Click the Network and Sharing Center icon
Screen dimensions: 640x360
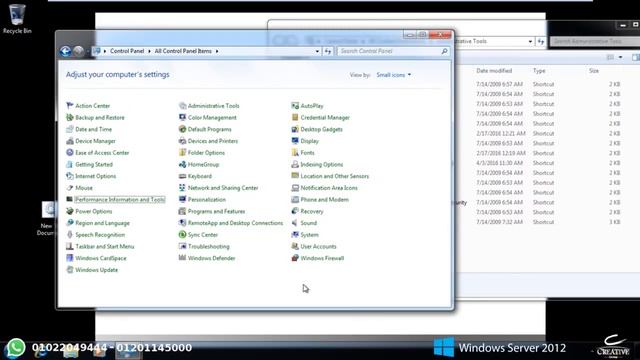(182, 188)
